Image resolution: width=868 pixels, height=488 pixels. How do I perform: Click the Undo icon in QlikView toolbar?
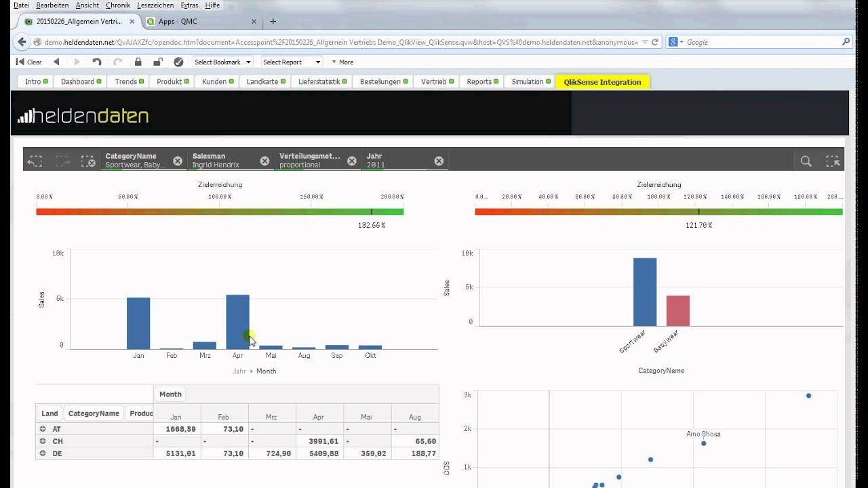click(97, 62)
